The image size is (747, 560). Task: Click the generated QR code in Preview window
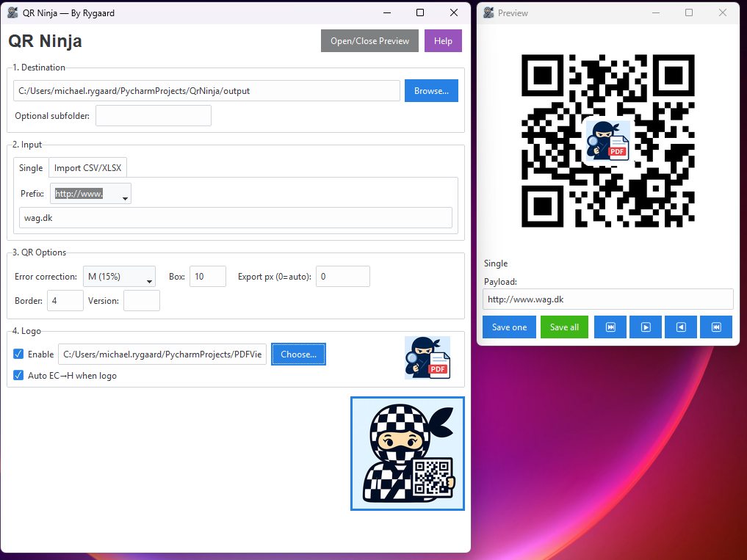607,140
